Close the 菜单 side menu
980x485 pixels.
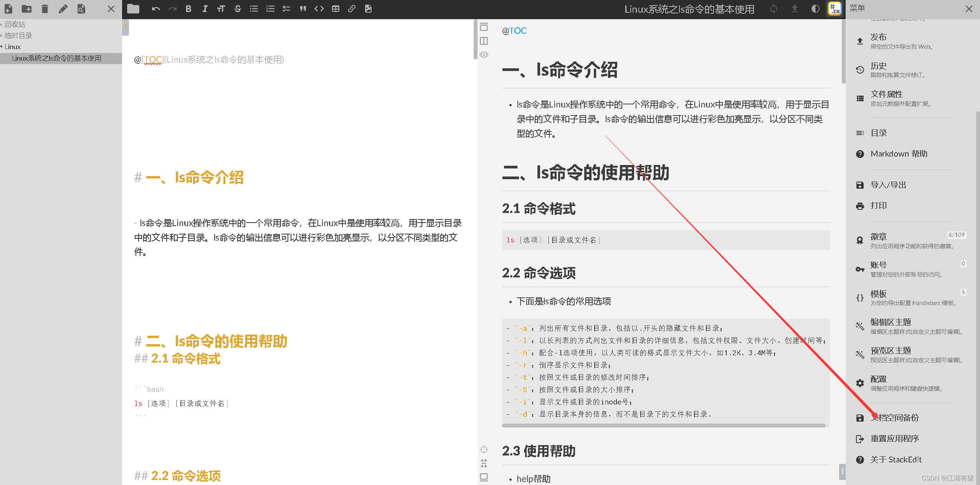click(x=969, y=9)
